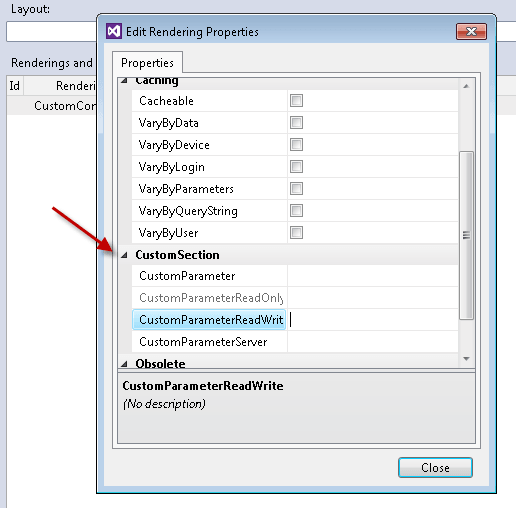Image resolution: width=516 pixels, height=508 pixels.
Task: Toggle the VaryByParameters checkbox
Action: [x=296, y=189]
